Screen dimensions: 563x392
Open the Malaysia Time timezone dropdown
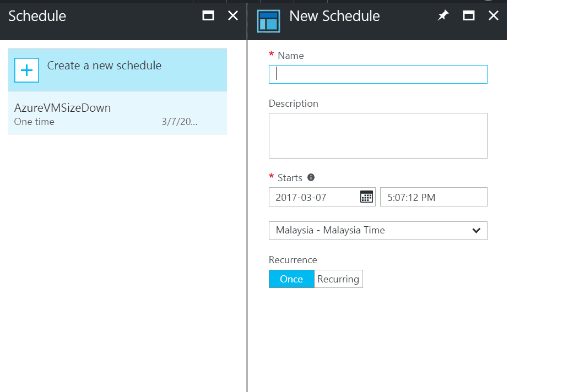click(378, 231)
